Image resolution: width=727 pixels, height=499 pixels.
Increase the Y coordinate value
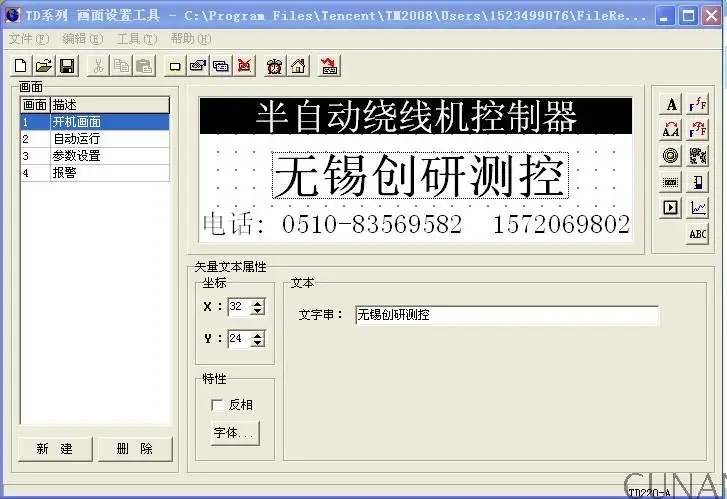[x=257, y=334]
